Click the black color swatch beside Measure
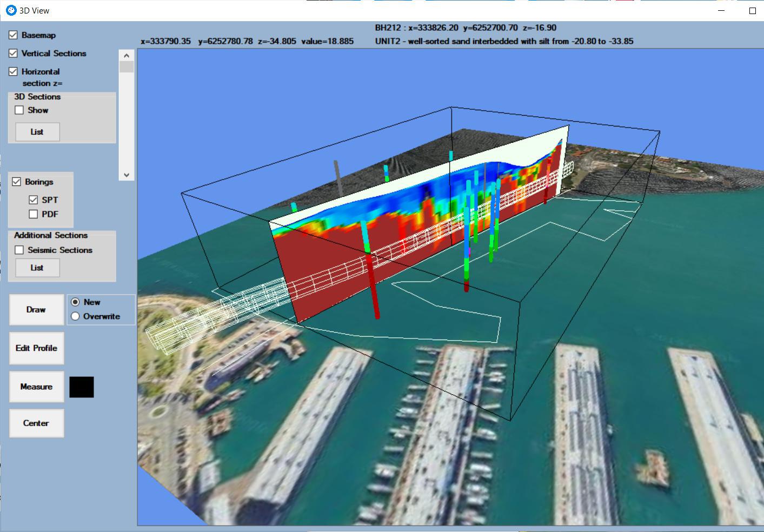The width and height of the screenshot is (764, 532). click(x=82, y=387)
